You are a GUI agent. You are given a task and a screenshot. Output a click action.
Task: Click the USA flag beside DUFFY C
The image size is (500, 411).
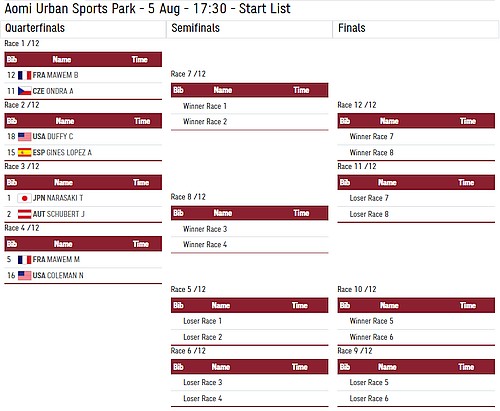click(24, 137)
